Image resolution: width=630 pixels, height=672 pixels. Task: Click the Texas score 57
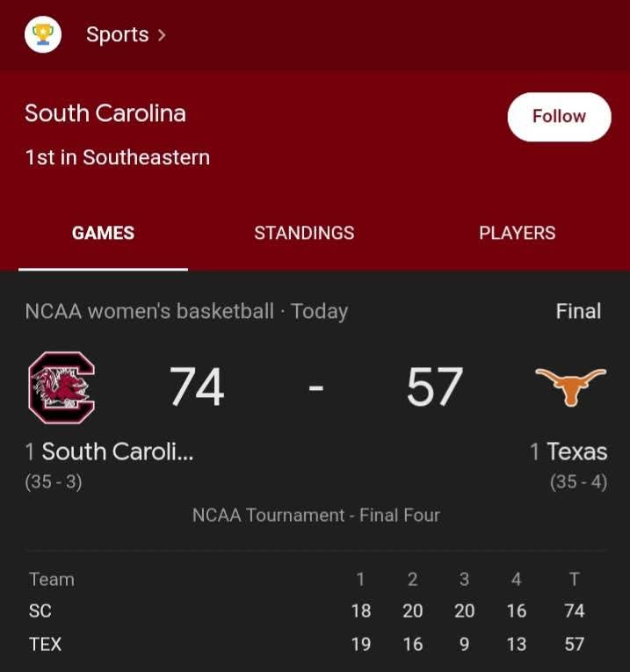(435, 387)
